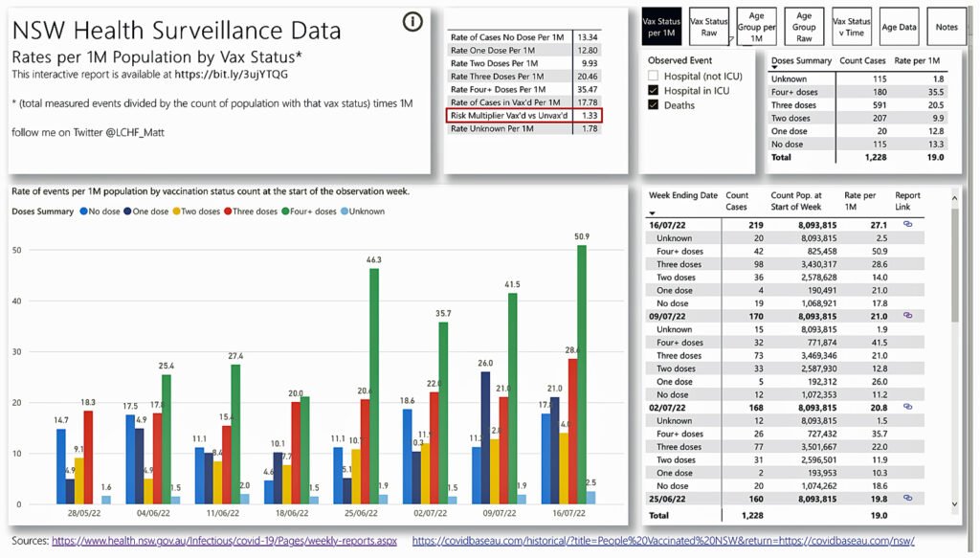Open report link for week 25/06/22
Screen dimensions: 980x558
coord(907,498)
